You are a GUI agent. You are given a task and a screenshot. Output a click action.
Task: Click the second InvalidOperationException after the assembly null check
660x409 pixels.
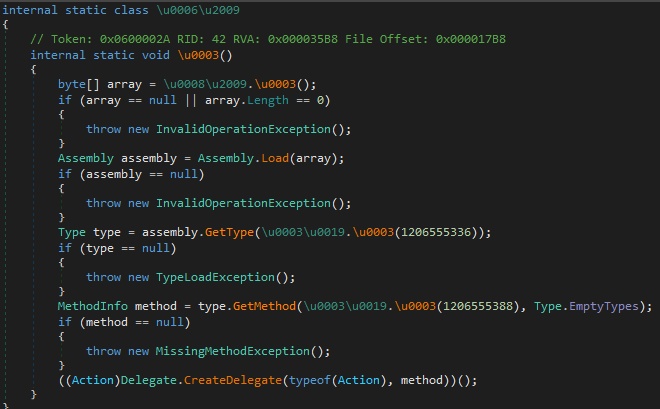click(x=243, y=203)
